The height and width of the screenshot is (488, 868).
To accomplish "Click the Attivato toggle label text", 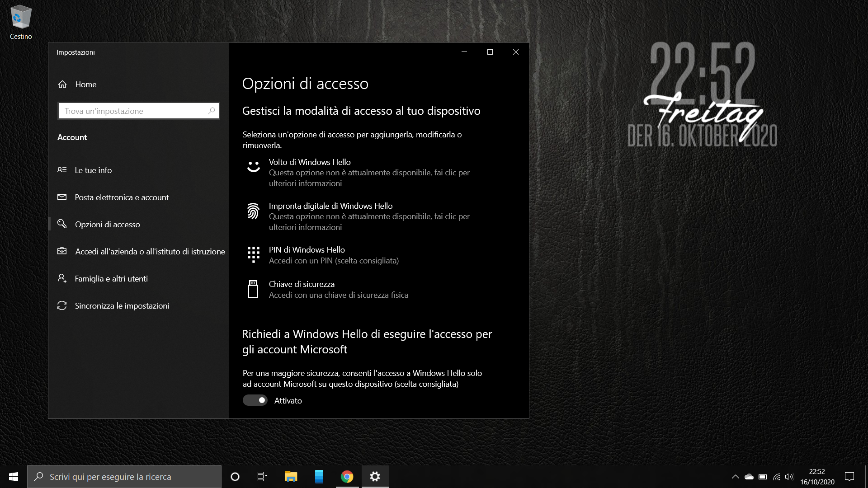I will tap(288, 400).
